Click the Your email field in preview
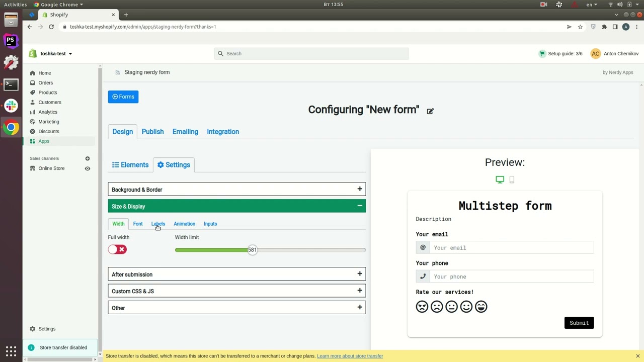Viewport: 644px width, 362px height. pos(511,247)
